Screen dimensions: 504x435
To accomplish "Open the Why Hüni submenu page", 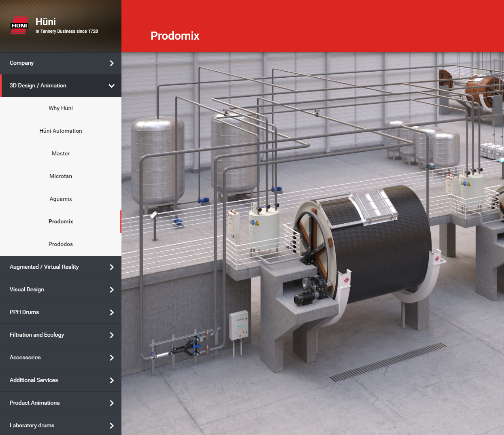I will pos(61,108).
